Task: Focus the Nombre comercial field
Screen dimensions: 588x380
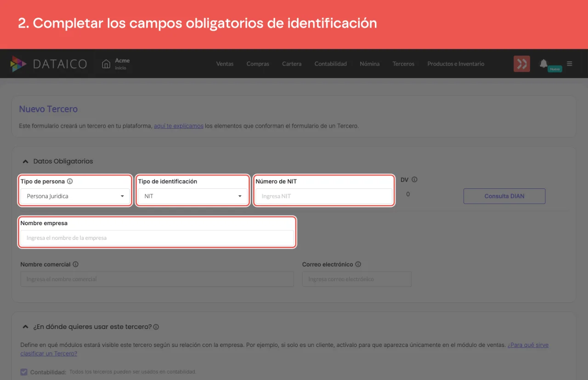Action: (157, 279)
